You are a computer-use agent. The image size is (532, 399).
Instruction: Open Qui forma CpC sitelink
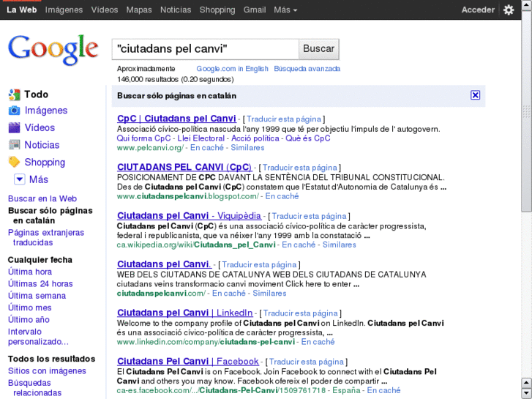(x=143, y=138)
